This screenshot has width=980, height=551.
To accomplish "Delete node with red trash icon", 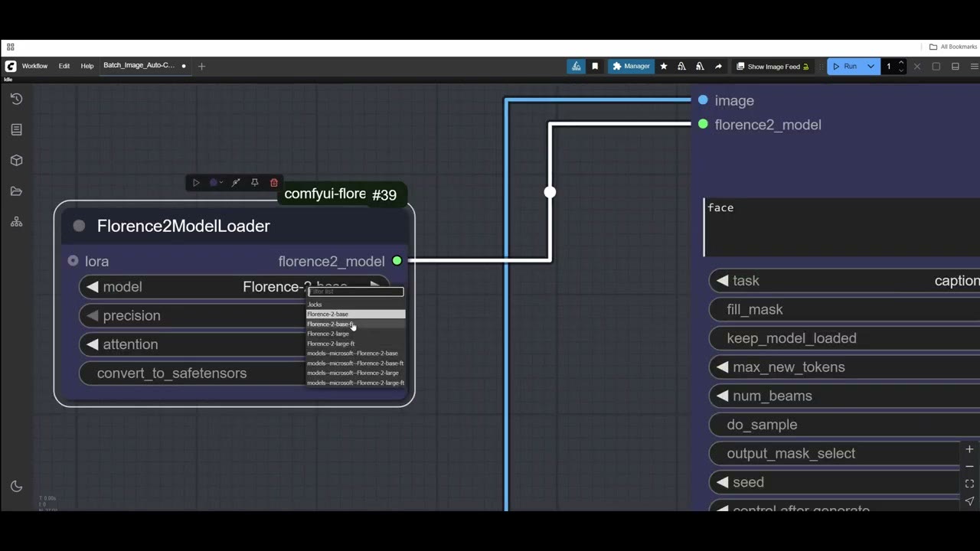I will [x=274, y=183].
